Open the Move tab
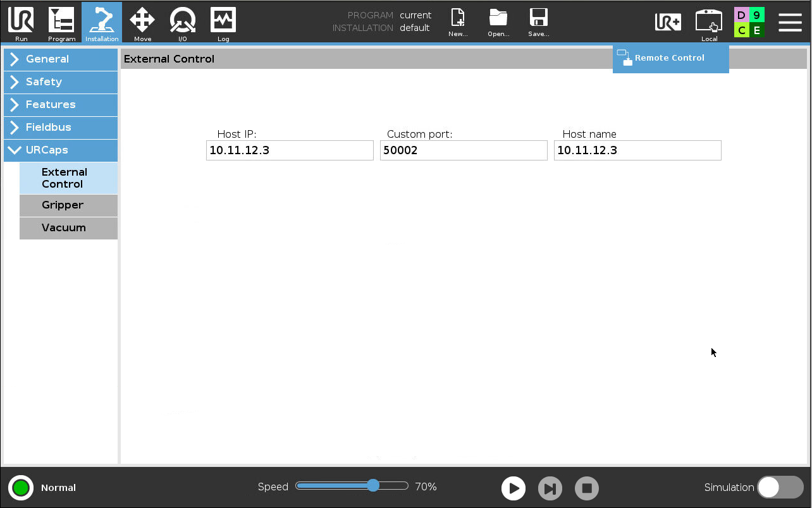The image size is (812, 508). tap(142, 21)
